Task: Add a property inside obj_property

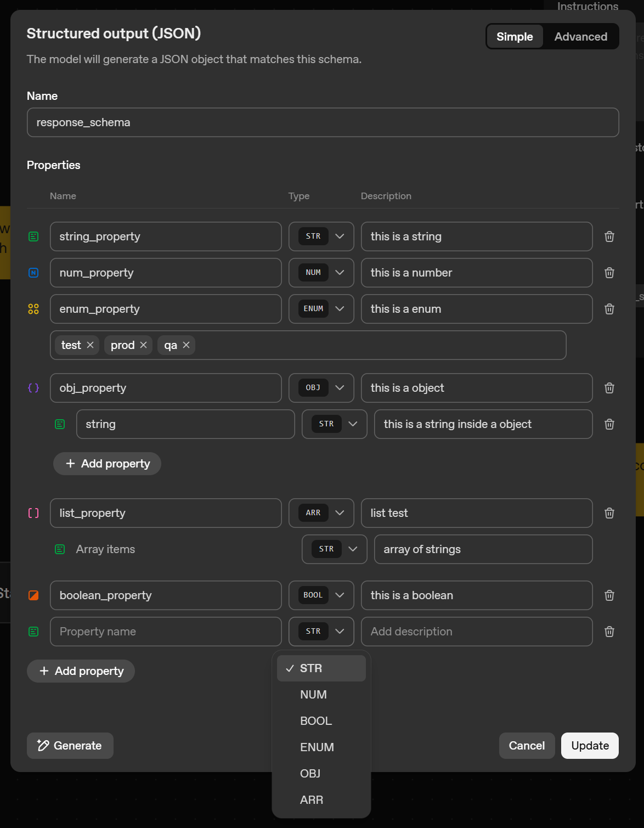Action: coord(106,464)
